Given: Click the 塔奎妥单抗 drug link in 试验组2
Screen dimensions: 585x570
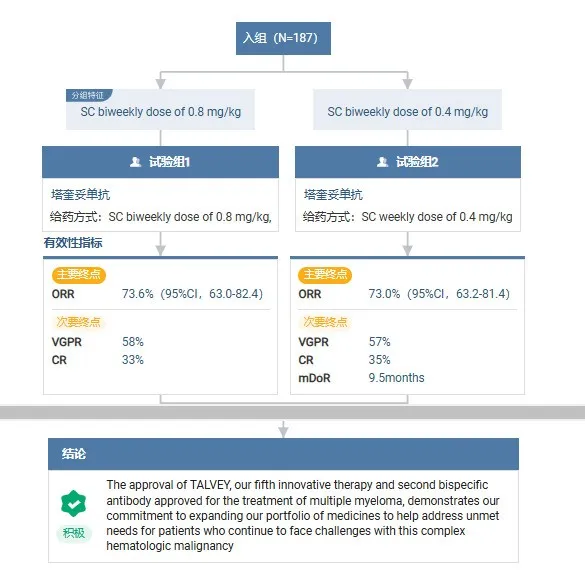Looking at the screenshot, I should tap(333, 194).
